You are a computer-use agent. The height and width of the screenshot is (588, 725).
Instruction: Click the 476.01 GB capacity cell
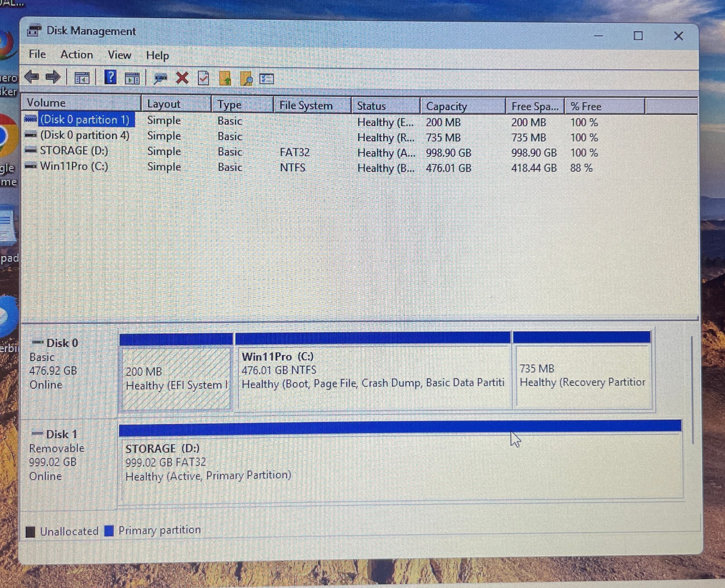[449, 168]
